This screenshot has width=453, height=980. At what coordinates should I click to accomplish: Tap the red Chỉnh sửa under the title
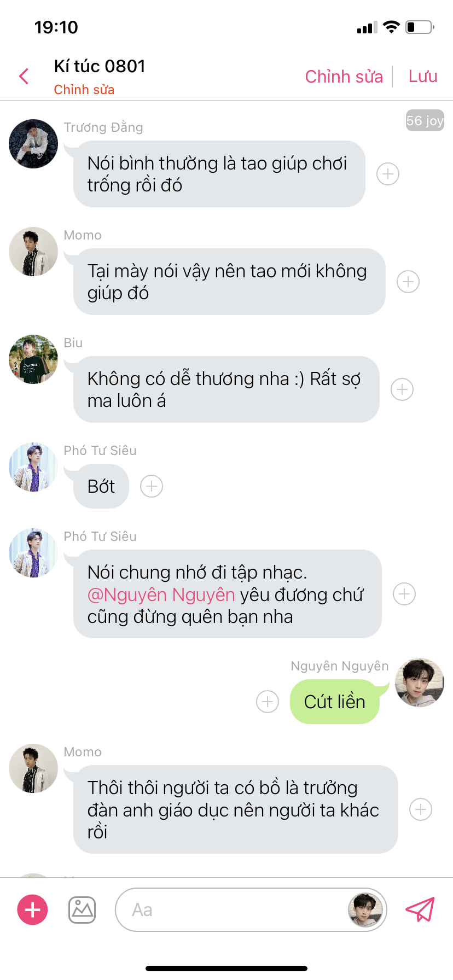point(84,90)
